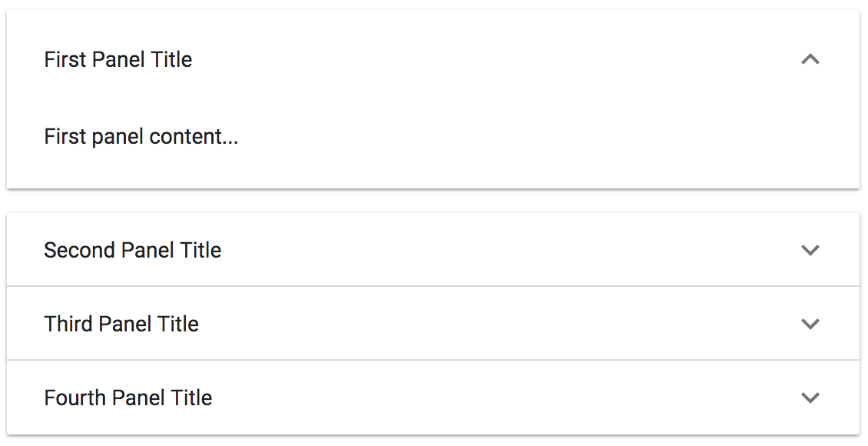Screen dimensions: 868x446
Task: Click the word 'Title' in Fourth Panel header
Action: coord(192,398)
